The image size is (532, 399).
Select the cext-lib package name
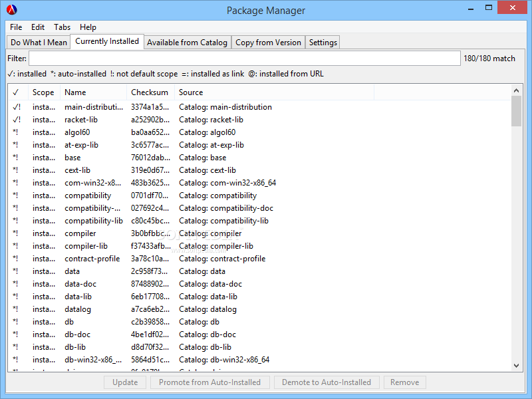coord(77,170)
